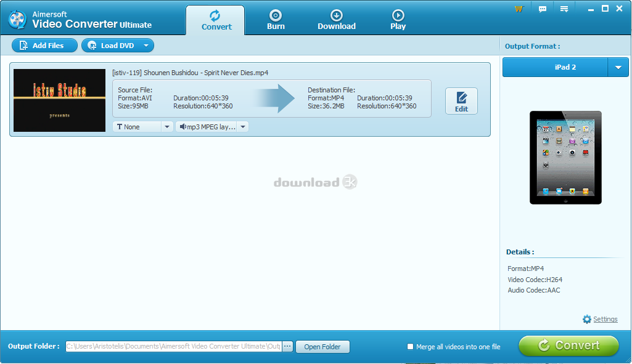Expand the Load DVD dropdown arrow
Screen dimensions: 632x364
tap(146, 46)
